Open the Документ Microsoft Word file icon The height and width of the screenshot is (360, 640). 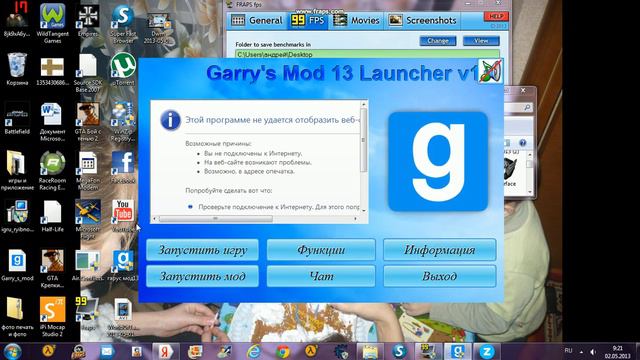52,122
